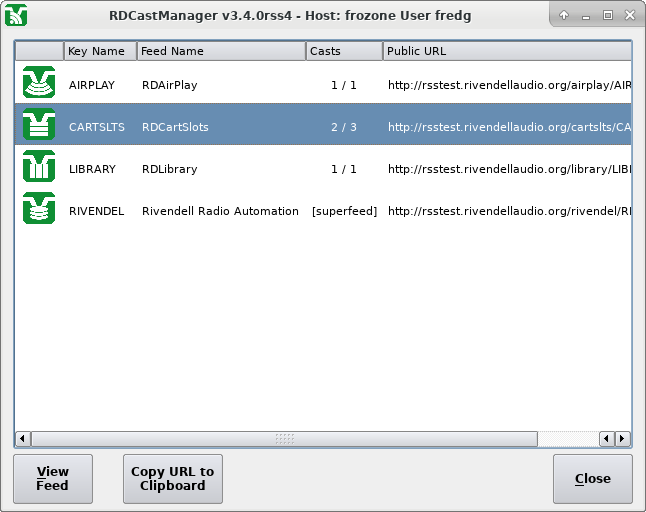646x512 pixels.
Task: Click the RIVENDEL superfeed icon
Action: coord(39,211)
